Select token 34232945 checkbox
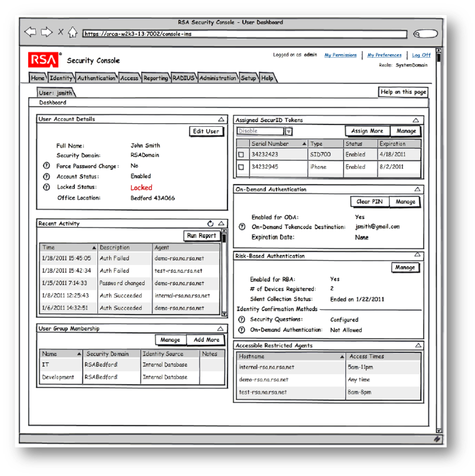This screenshot has height=476, width=475. pyautogui.click(x=241, y=167)
